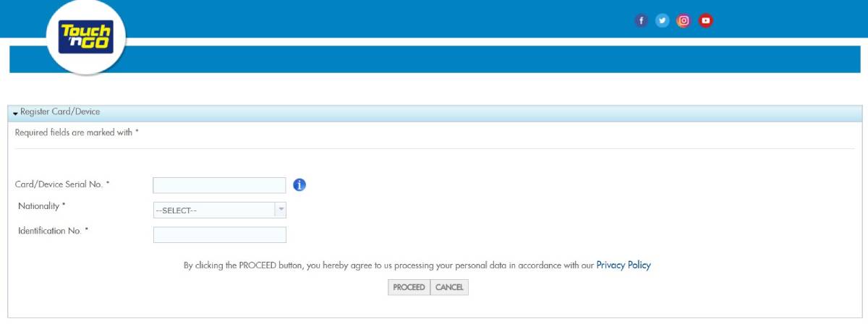Click the PROCEED consent statement text
The height and width of the screenshot is (324, 868).
[x=388, y=265]
